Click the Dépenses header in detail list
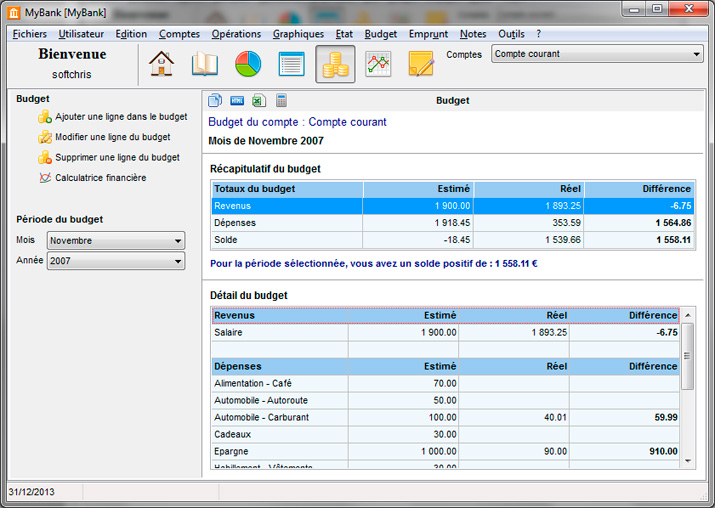The height and width of the screenshot is (508, 715). [x=280, y=366]
